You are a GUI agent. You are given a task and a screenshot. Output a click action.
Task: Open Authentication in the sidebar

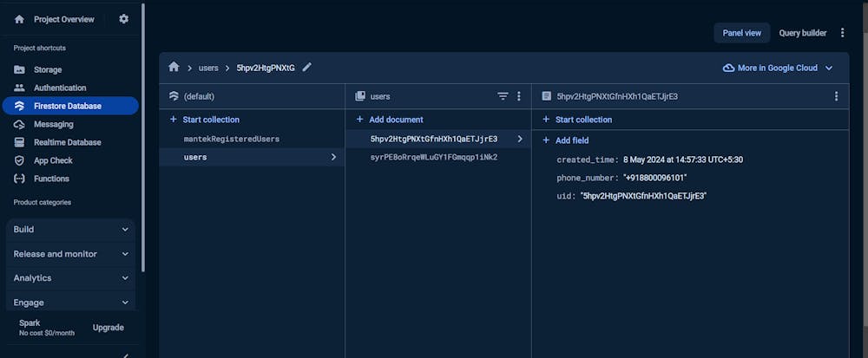pos(60,88)
